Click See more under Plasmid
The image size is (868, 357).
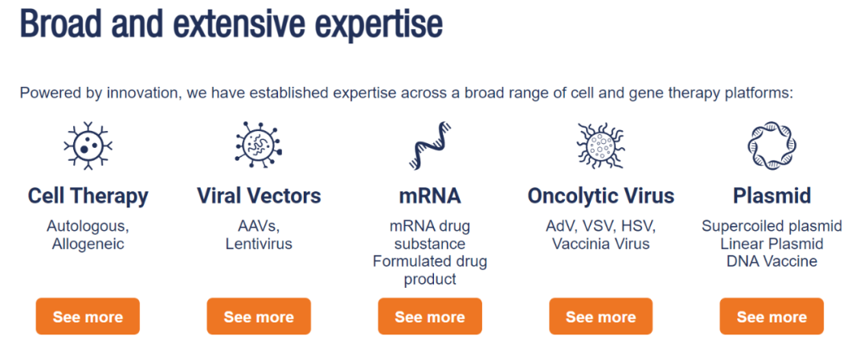coord(772,317)
